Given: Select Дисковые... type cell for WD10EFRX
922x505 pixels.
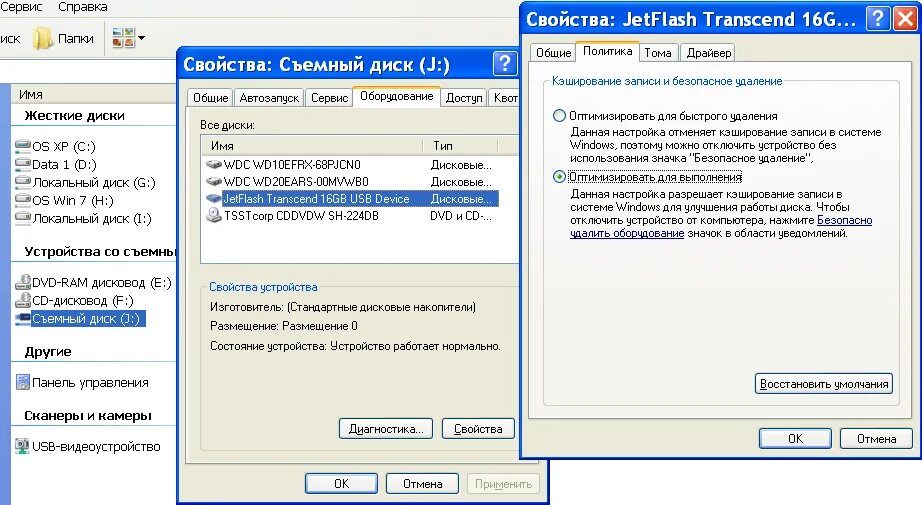Looking at the screenshot, I should coord(461,165).
